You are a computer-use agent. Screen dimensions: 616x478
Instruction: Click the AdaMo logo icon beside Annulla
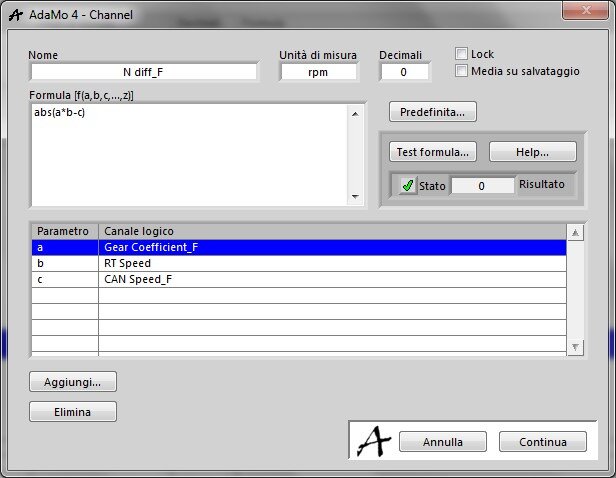[374, 440]
